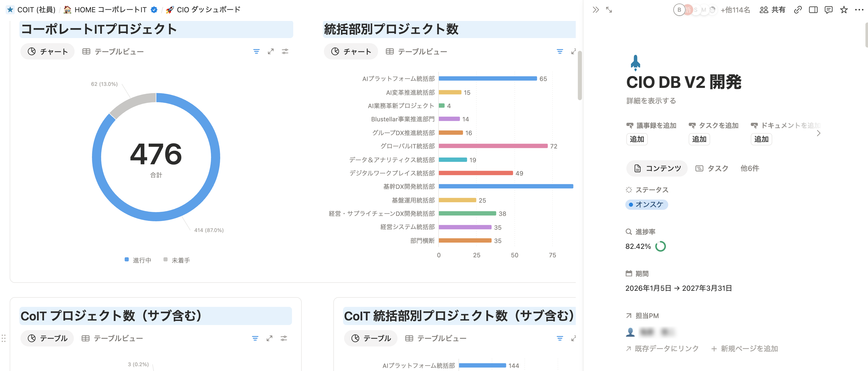
Task: Open the 他6件 additional tabs list
Action: click(x=749, y=168)
